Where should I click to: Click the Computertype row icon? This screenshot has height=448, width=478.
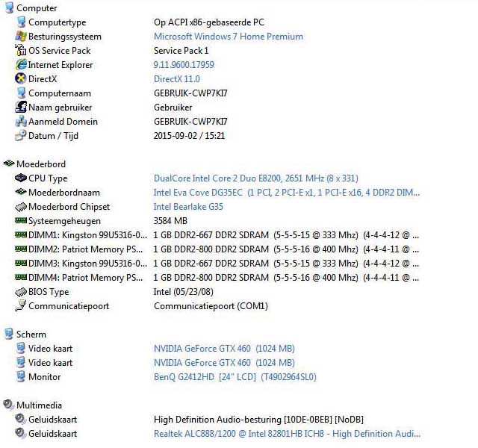click(21, 22)
